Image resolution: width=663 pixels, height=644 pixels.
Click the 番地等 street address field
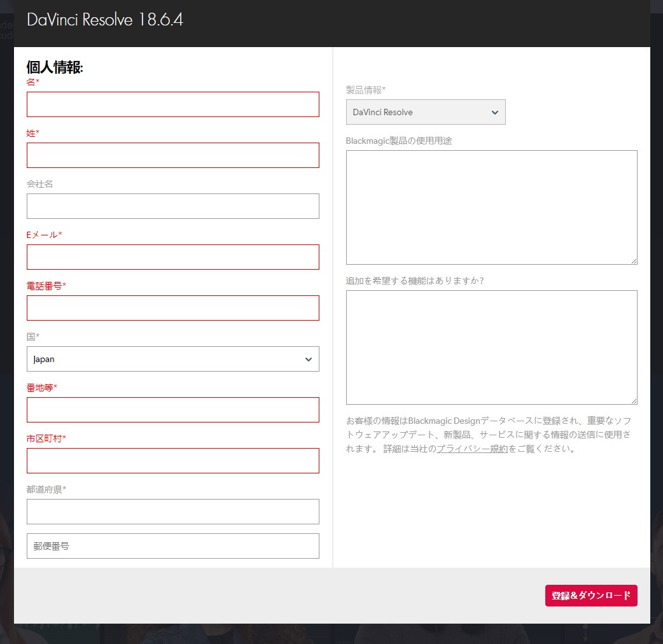[x=173, y=410]
